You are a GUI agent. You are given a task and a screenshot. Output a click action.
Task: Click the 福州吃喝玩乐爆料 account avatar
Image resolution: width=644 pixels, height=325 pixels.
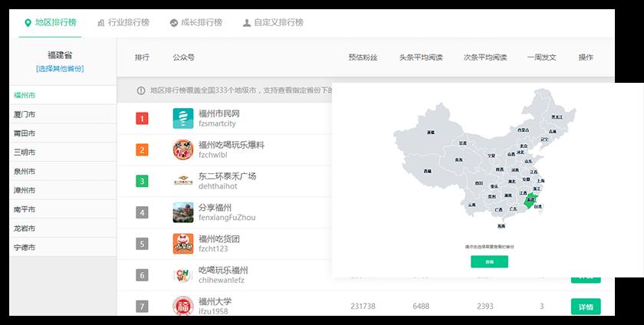click(183, 149)
